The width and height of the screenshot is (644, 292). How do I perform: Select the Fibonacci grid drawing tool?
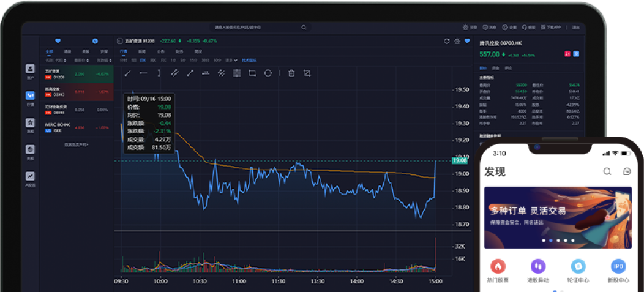click(236, 73)
